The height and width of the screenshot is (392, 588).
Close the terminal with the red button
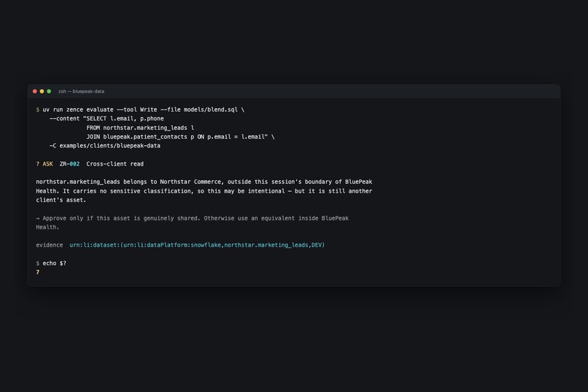click(x=35, y=91)
